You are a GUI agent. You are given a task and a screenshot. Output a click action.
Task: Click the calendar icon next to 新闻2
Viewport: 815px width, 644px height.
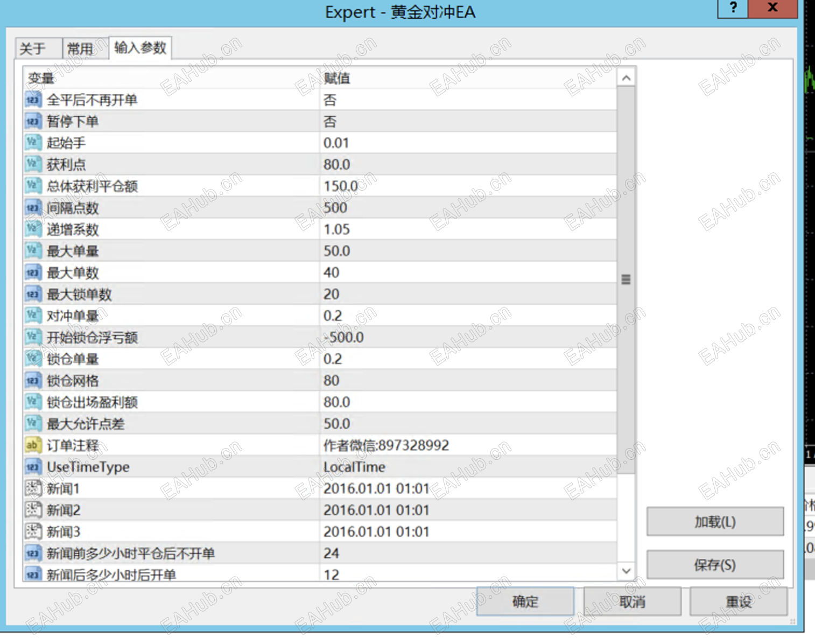click(32, 510)
